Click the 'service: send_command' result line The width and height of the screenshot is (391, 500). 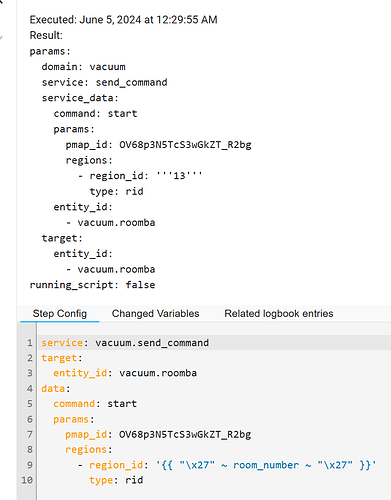[104, 82]
